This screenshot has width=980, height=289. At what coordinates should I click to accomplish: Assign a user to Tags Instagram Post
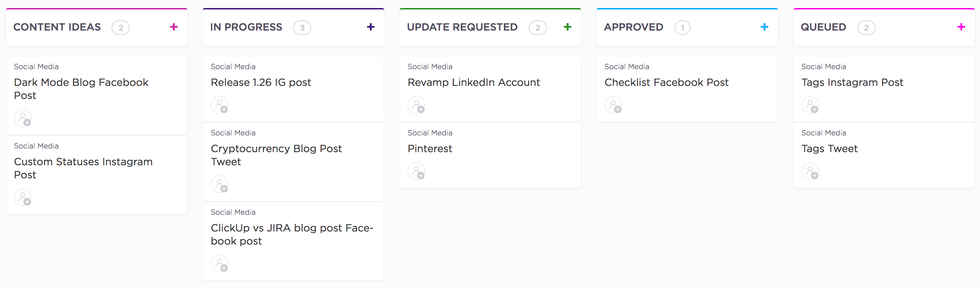pos(810,105)
